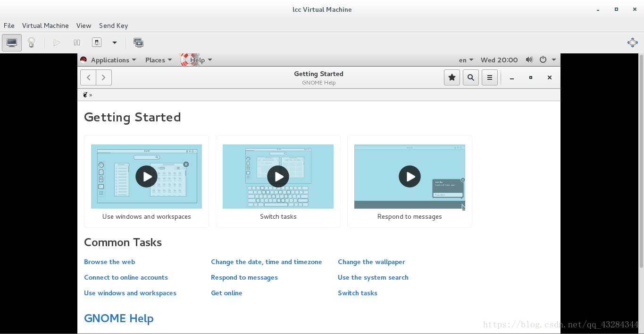Shut down the virtual machine
644x334 pixels.
click(x=96, y=43)
